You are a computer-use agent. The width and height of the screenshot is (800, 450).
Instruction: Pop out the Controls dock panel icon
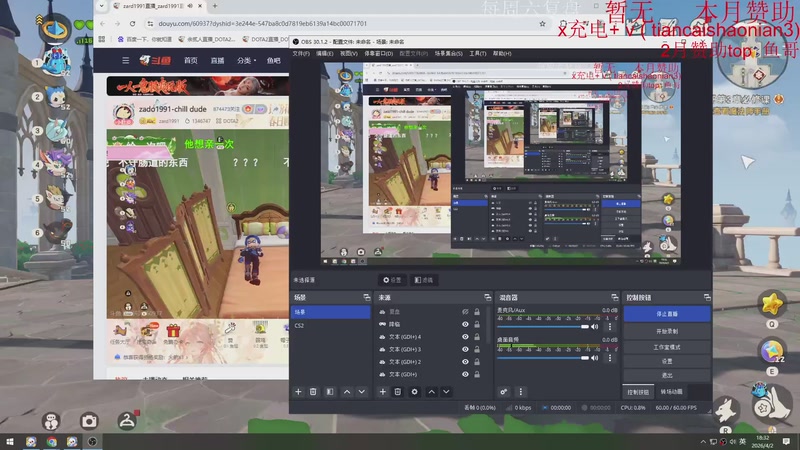pyautogui.click(x=707, y=297)
